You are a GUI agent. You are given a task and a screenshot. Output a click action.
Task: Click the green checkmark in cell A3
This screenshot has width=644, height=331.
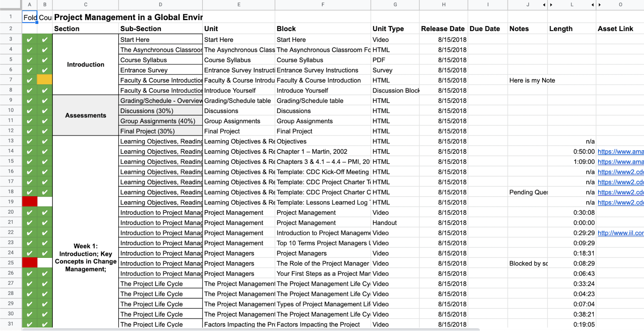29,39
